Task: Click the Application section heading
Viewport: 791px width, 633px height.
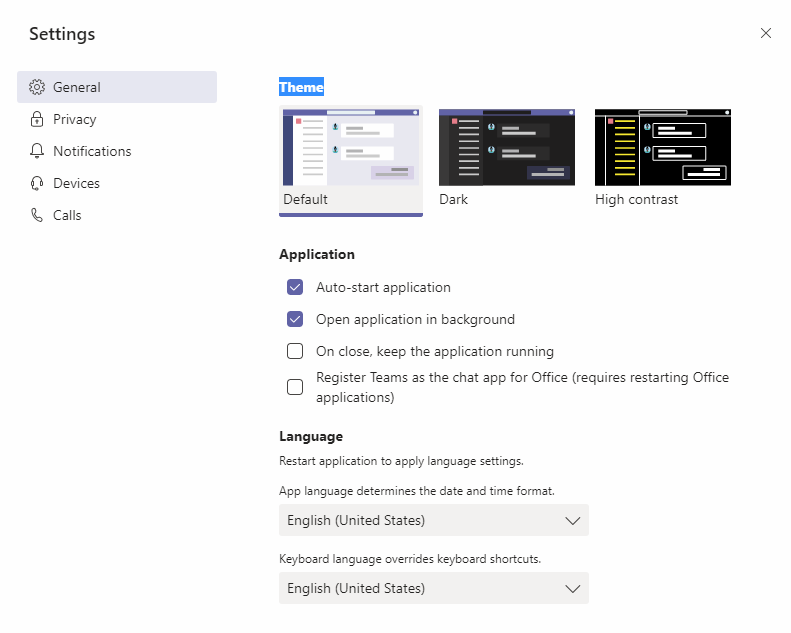Action: 317,254
